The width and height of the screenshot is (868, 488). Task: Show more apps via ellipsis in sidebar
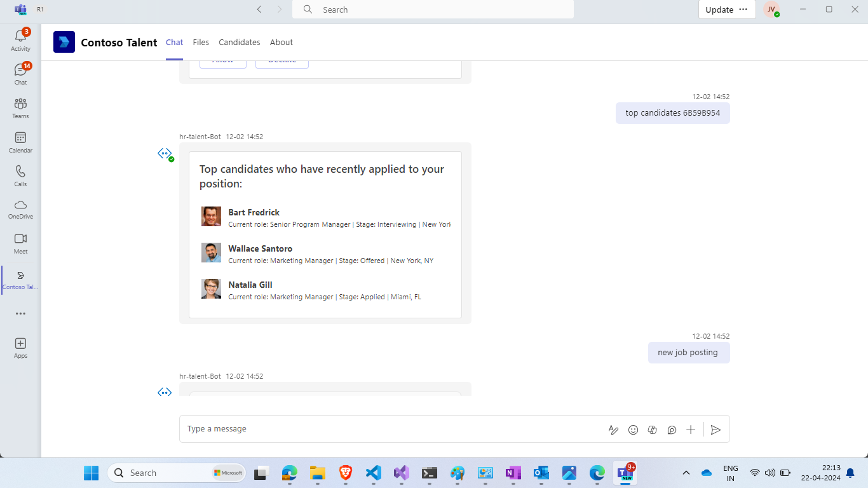pyautogui.click(x=20, y=313)
